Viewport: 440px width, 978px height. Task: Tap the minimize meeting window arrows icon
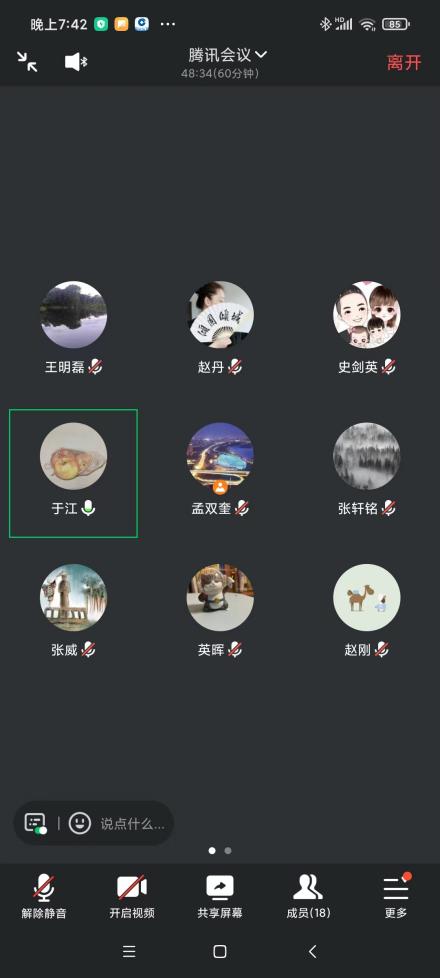tap(27, 61)
